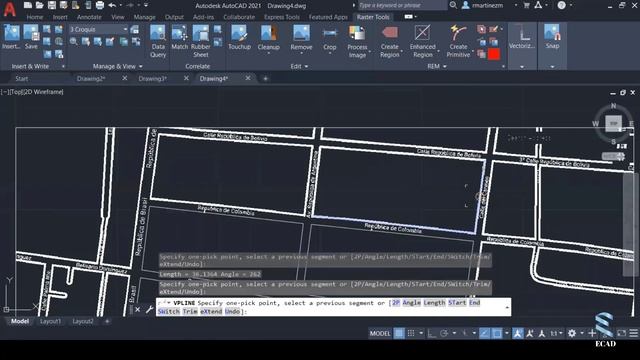Screen dimensions: 640x360
Task: Toggle annotation objects visibility in status bar
Action: click(518, 333)
